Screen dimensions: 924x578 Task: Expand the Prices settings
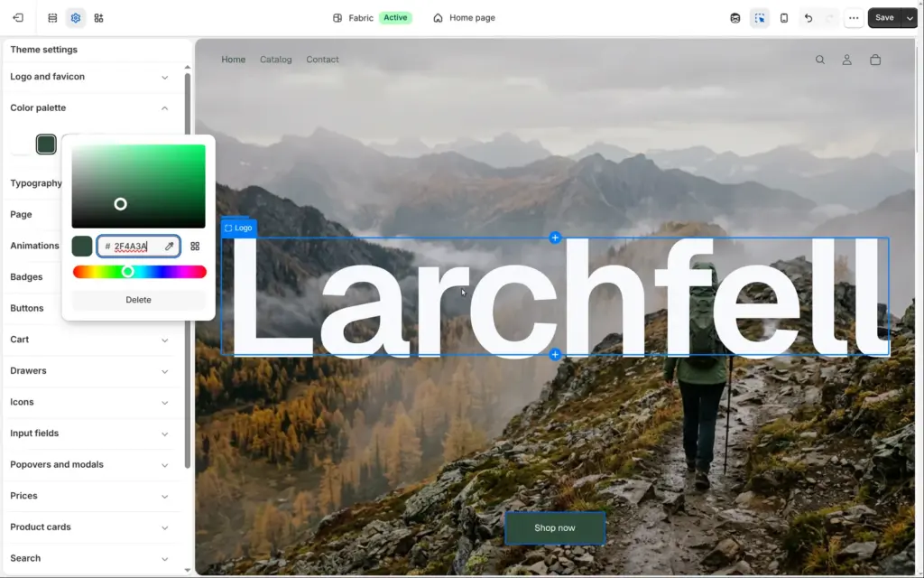pos(89,496)
